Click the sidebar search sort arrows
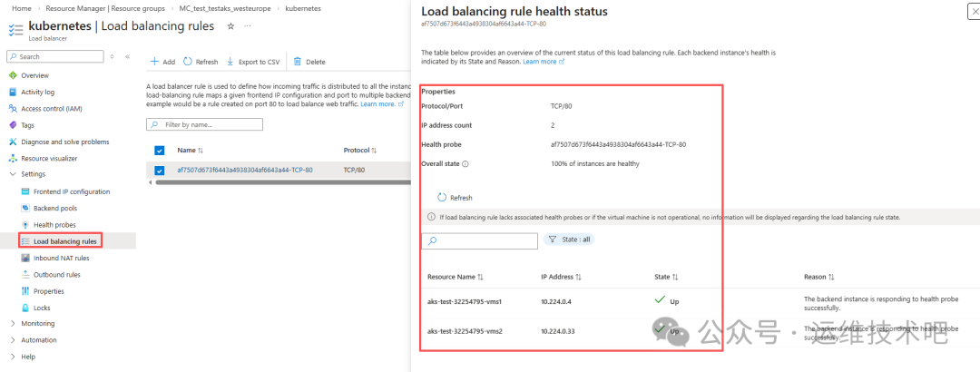The image size is (980, 372). (x=113, y=57)
